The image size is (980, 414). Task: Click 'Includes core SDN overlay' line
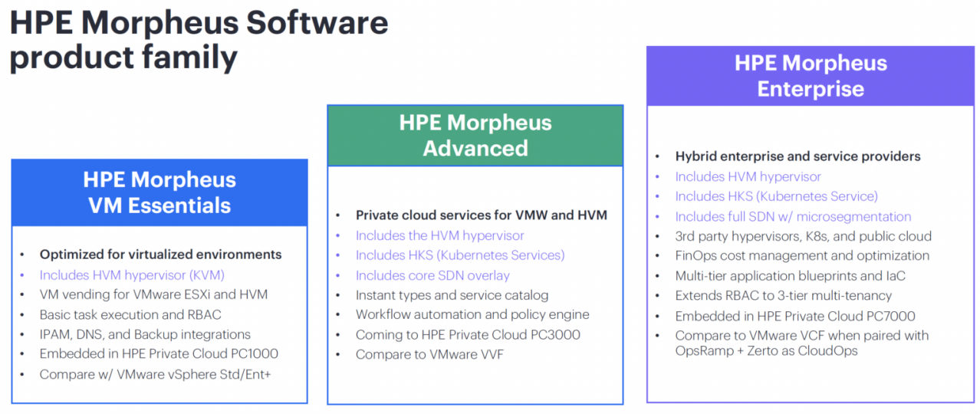[x=432, y=275]
